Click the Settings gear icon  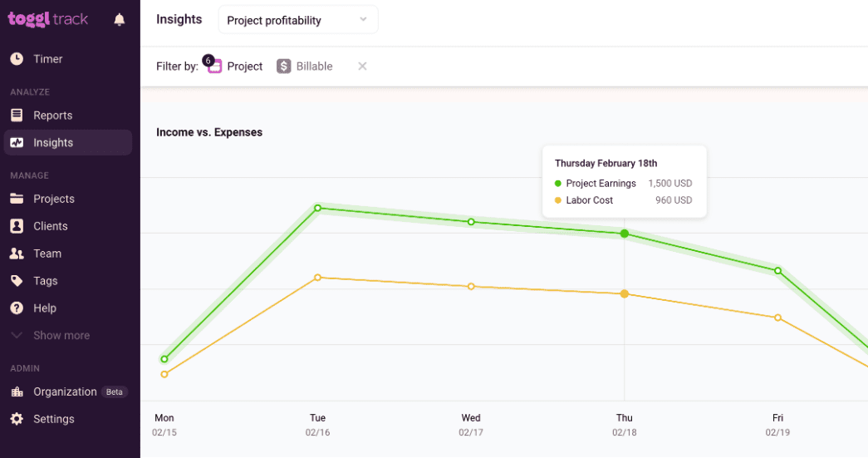pos(17,419)
